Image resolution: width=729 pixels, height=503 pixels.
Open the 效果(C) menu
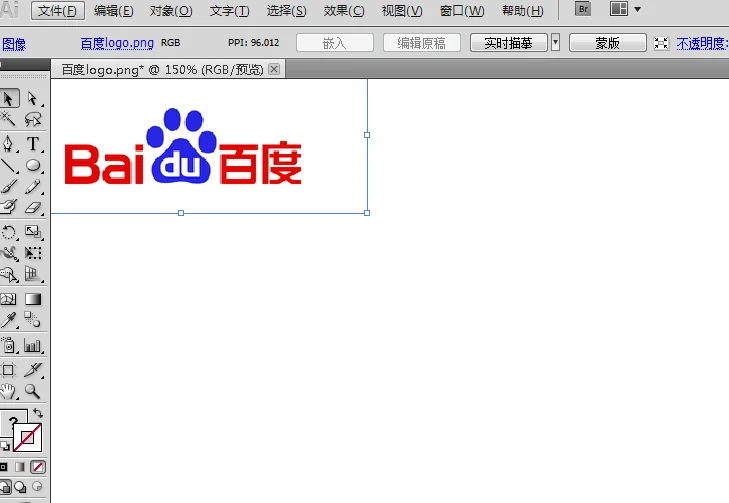point(344,11)
